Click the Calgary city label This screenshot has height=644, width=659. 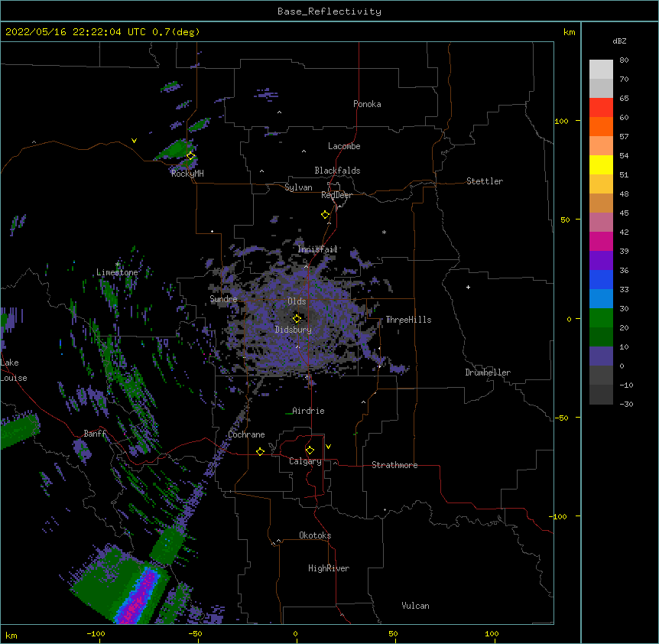pyautogui.click(x=305, y=461)
